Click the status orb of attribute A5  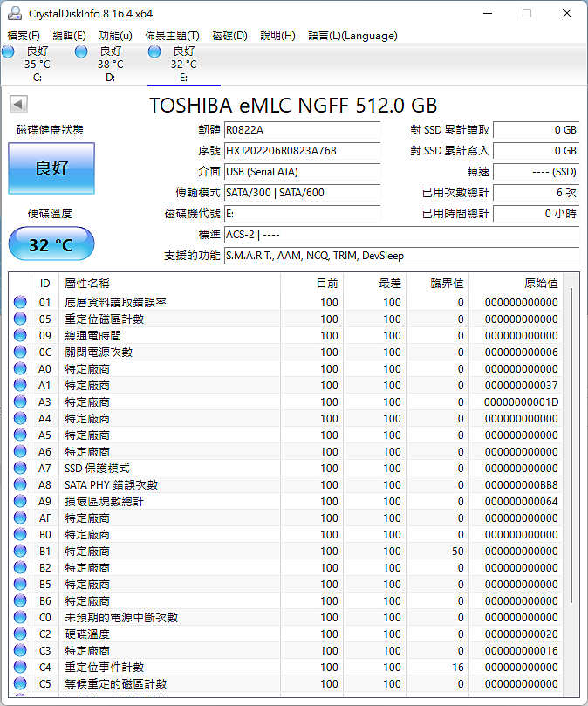tap(20, 435)
